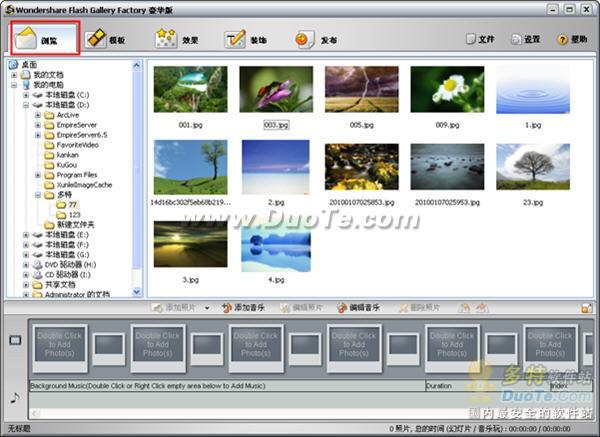Select the 003.jpg ladybug thumbnail
The width and height of the screenshot is (600, 437).
pos(275,90)
